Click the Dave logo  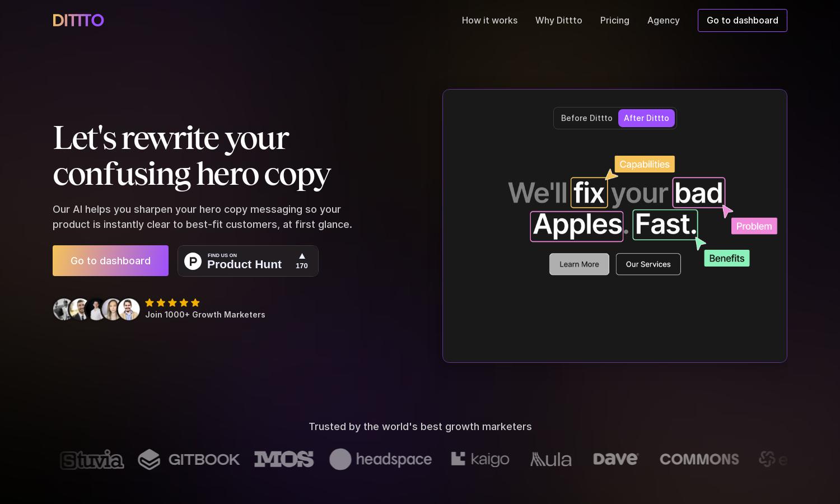(616, 459)
